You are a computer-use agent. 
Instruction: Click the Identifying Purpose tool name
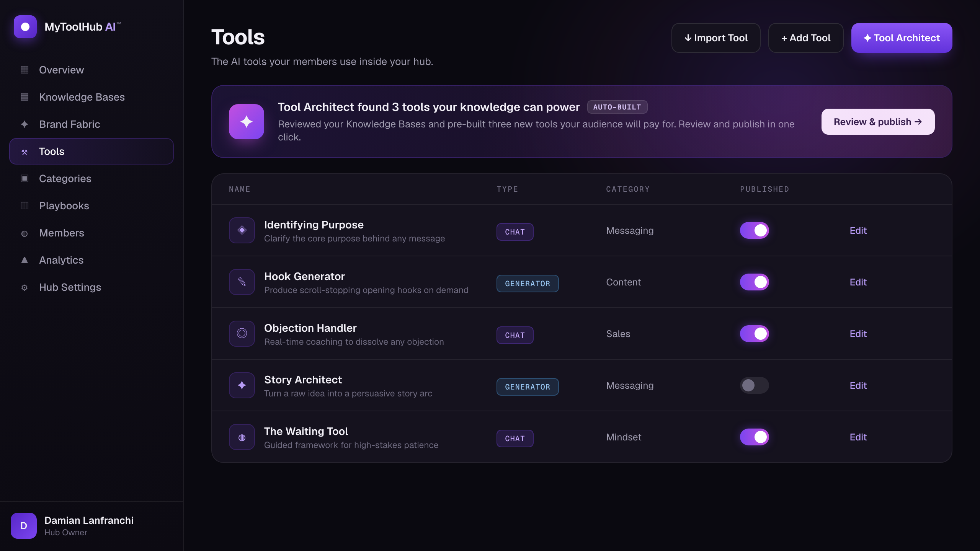pos(314,225)
